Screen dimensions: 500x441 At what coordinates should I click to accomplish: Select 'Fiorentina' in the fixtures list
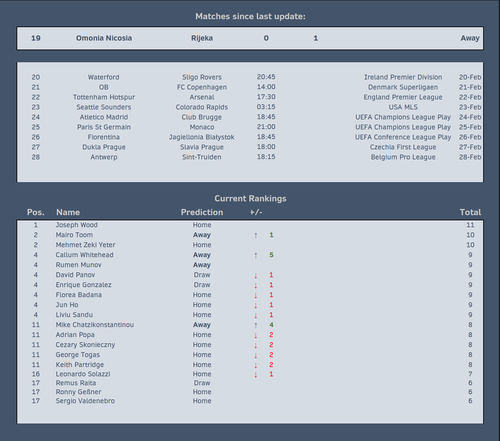104,137
